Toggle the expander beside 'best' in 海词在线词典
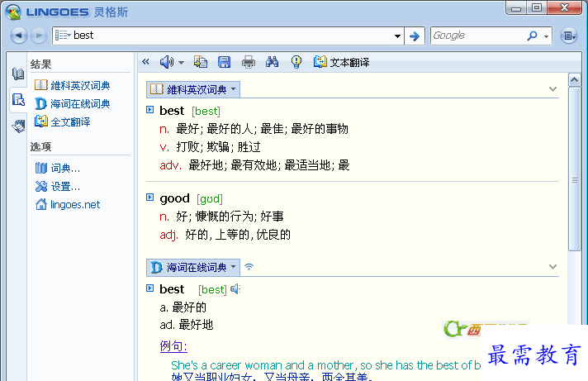Screen dimensions: 588x381 coord(150,288)
